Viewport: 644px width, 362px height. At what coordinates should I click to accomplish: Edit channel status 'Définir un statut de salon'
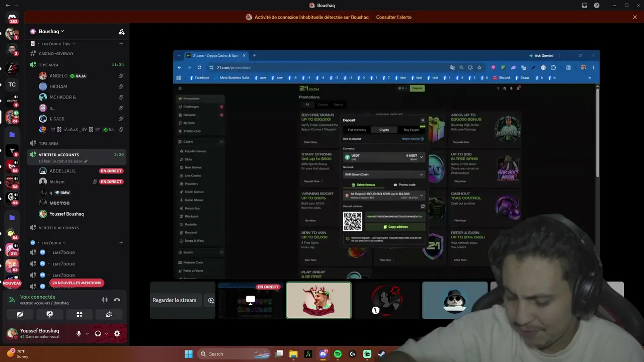tap(63, 161)
